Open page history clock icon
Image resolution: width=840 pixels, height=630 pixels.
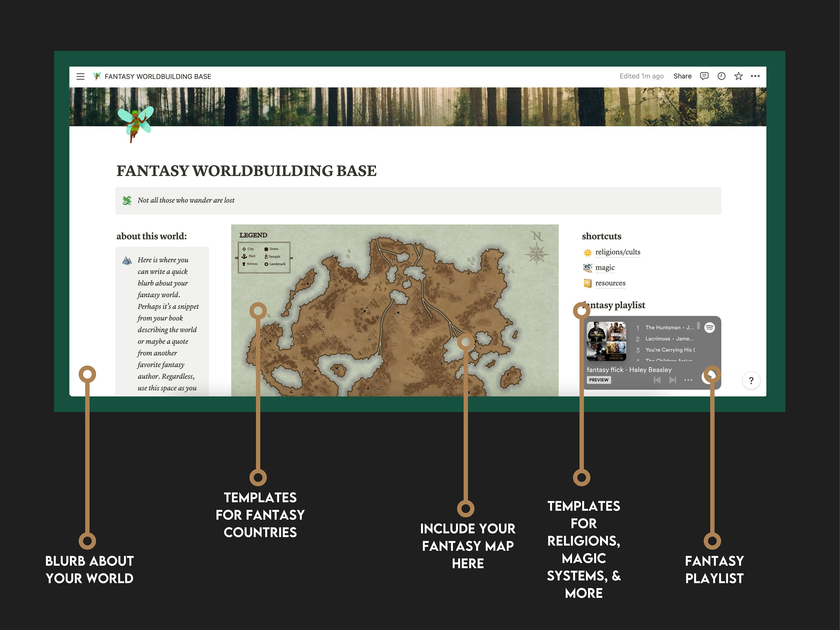721,76
